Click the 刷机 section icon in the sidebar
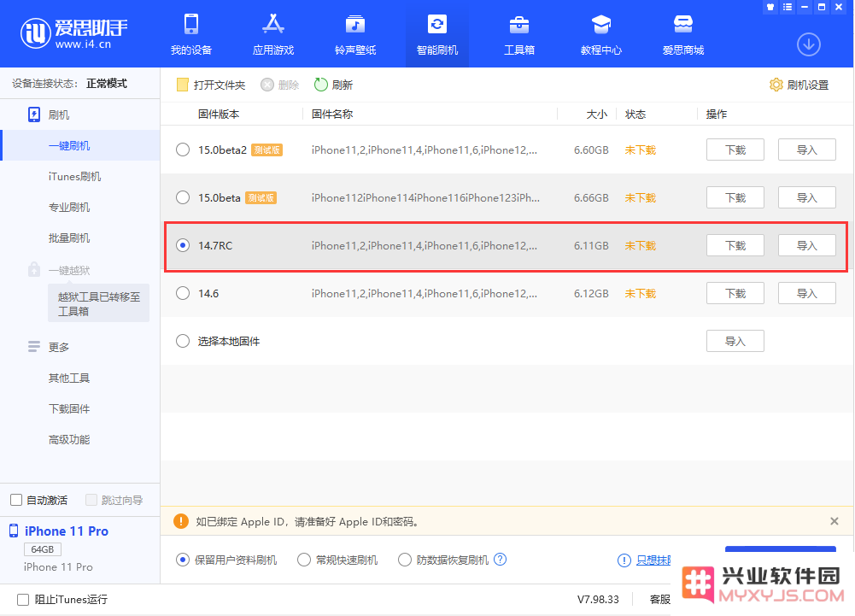The height and width of the screenshot is (616, 855). (34, 114)
